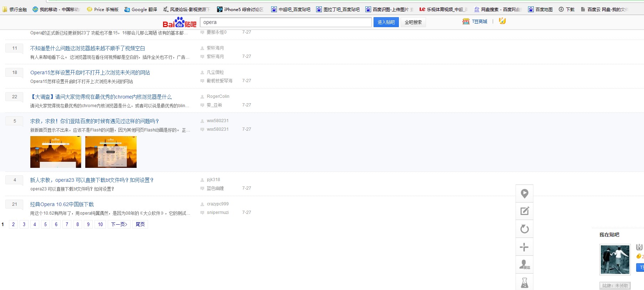Open last replier 蓝色幽瞳's profile
Viewport: 644px width, 290px height.
click(x=215, y=188)
